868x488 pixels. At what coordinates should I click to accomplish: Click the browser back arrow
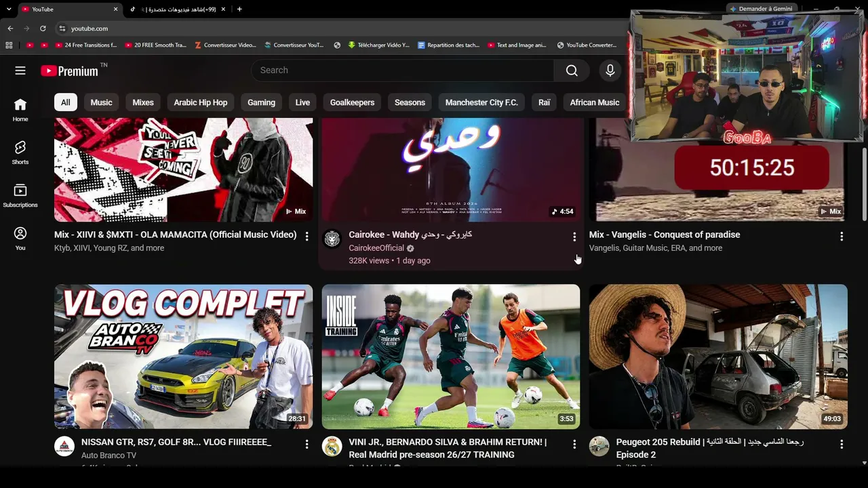click(x=10, y=28)
